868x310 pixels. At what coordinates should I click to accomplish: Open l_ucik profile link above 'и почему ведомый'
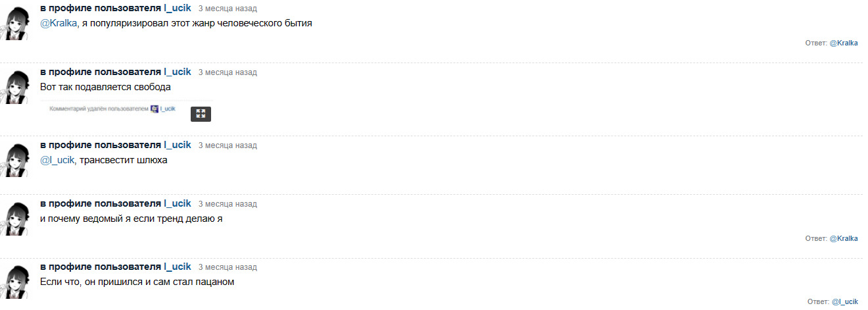[178, 203]
